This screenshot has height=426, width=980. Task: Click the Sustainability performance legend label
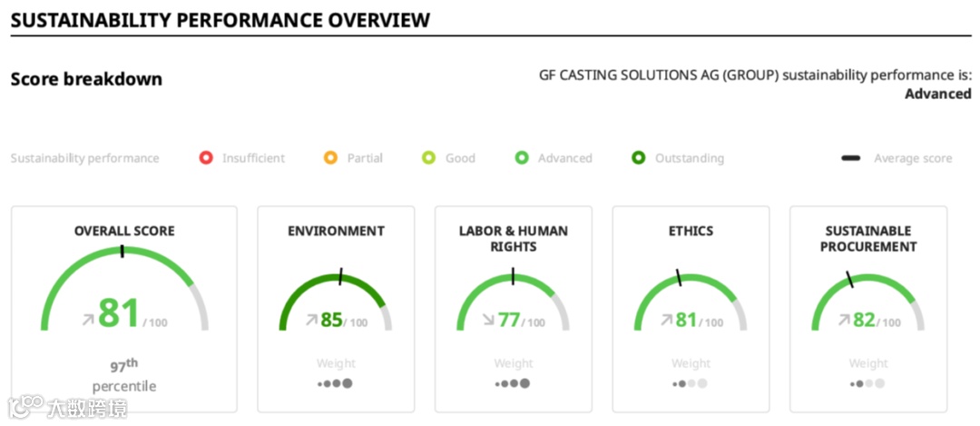click(85, 158)
